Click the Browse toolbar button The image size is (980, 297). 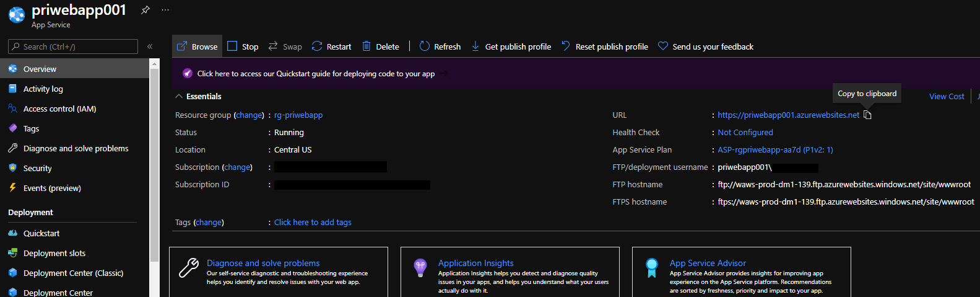point(197,47)
